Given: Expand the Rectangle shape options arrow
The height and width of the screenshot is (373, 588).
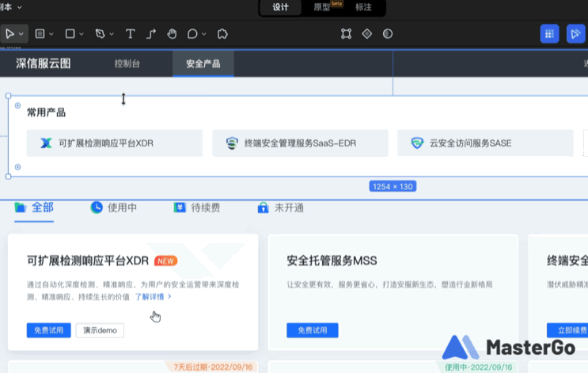Looking at the screenshot, I should pyautogui.click(x=82, y=34).
